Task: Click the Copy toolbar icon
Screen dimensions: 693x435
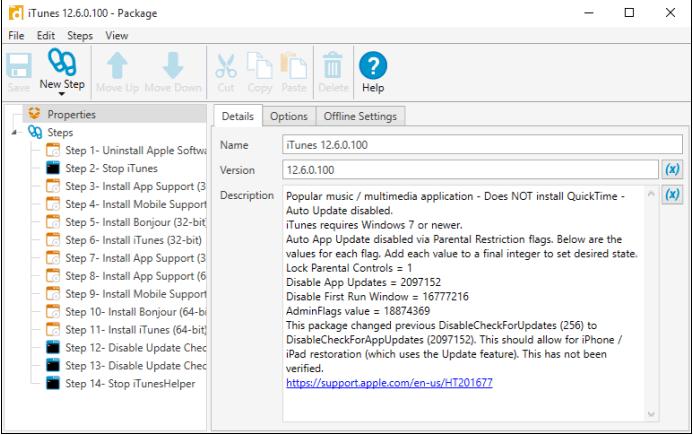Action: point(259,65)
